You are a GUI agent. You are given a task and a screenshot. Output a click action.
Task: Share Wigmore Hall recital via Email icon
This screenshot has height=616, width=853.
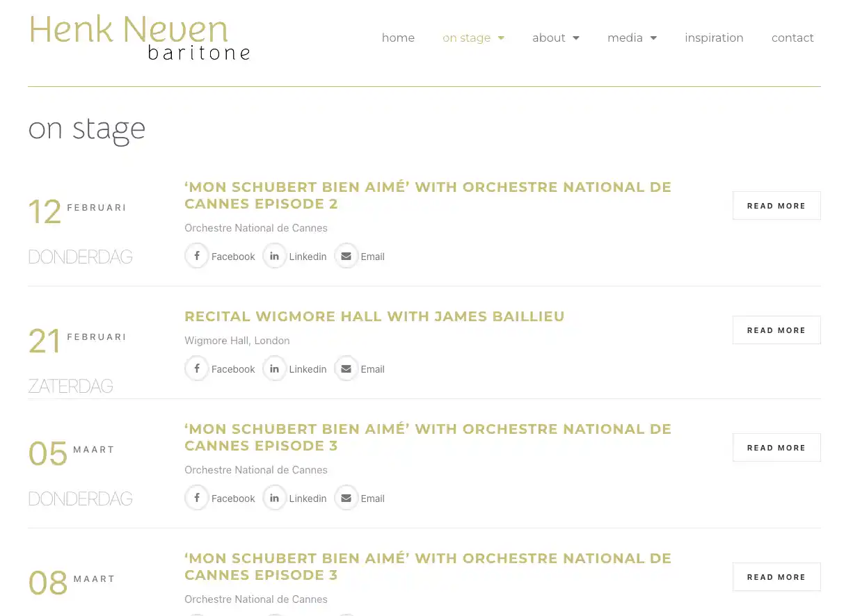tap(346, 368)
